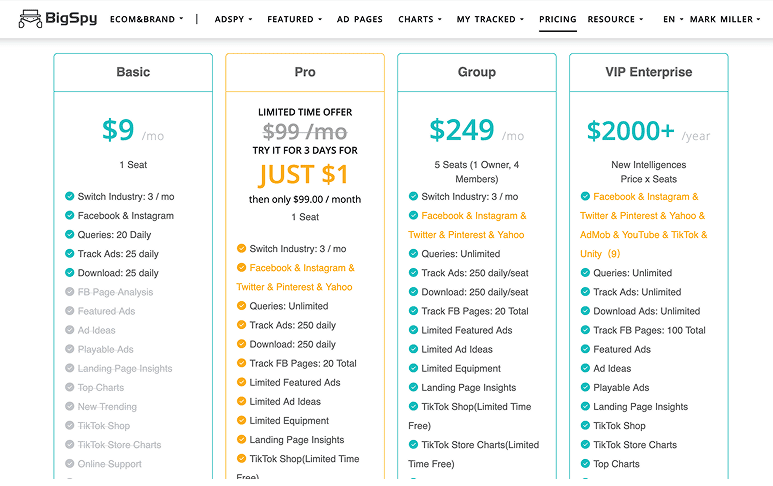Click the check beside Basic Facebook & Instagram
The height and width of the screenshot is (486, 773).
tap(69, 216)
